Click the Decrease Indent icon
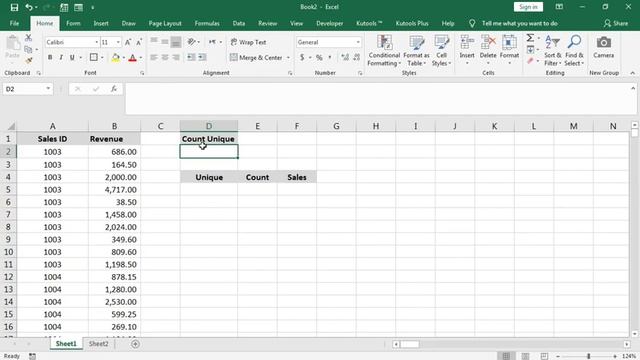Viewport: 640px width, 360px height. click(x=191, y=58)
